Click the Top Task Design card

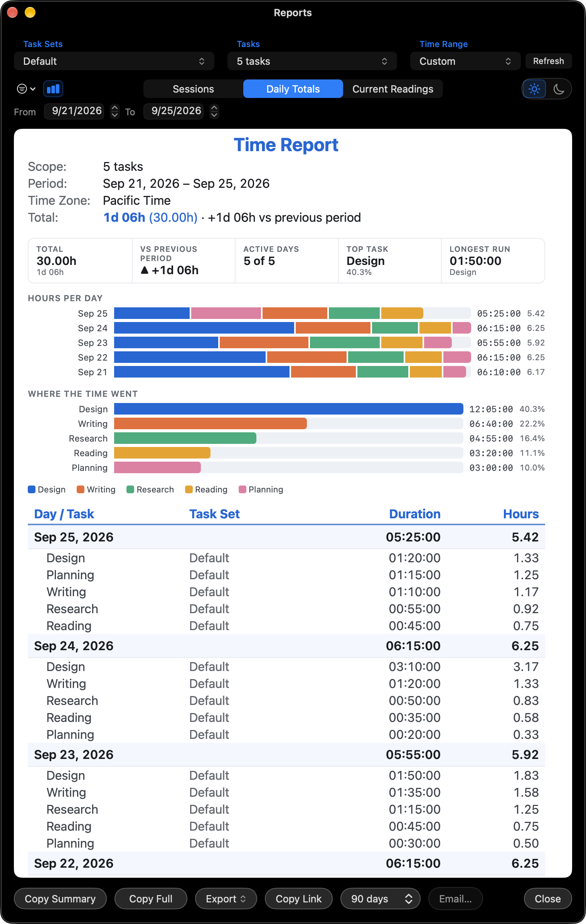[390, 261]
